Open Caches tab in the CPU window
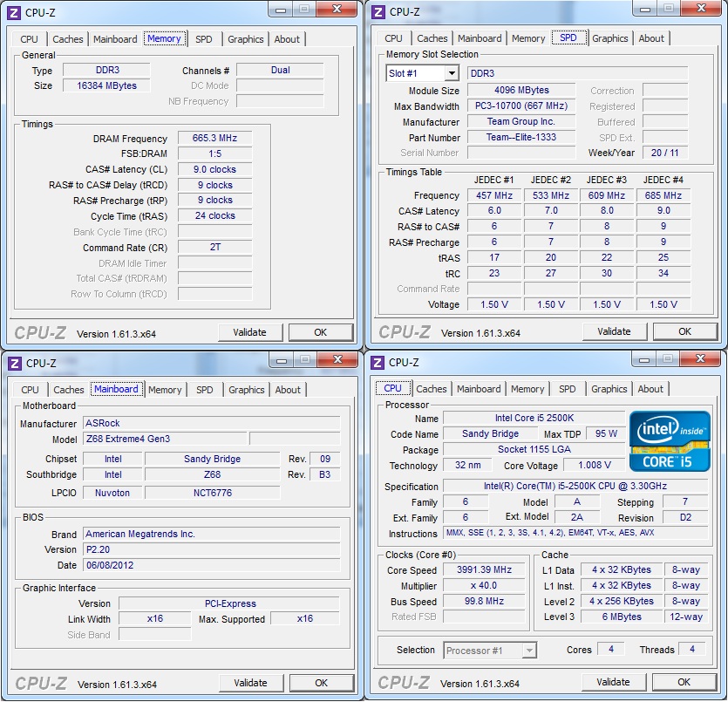This screenshot has width=728, height=702. (x=432, y=389)
